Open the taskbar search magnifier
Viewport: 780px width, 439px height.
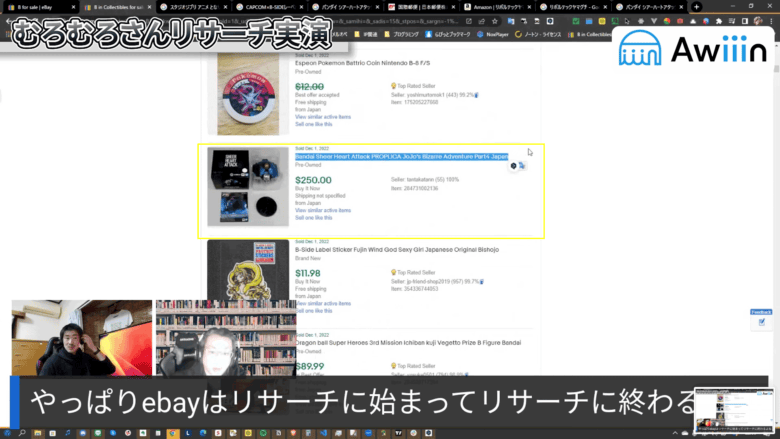click(22, 434)
